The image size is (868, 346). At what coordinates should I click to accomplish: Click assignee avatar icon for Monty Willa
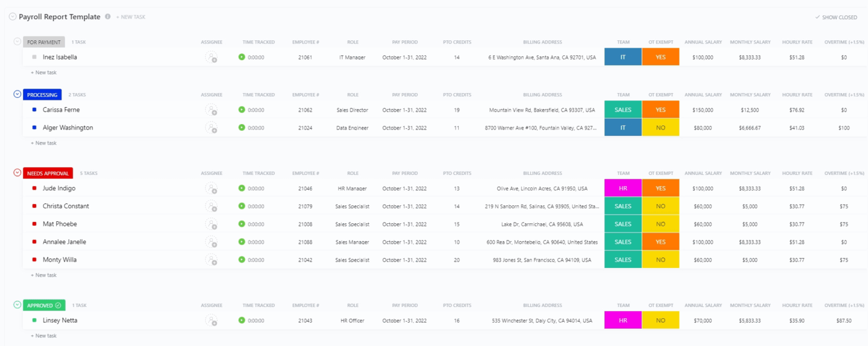coord(211,260)
